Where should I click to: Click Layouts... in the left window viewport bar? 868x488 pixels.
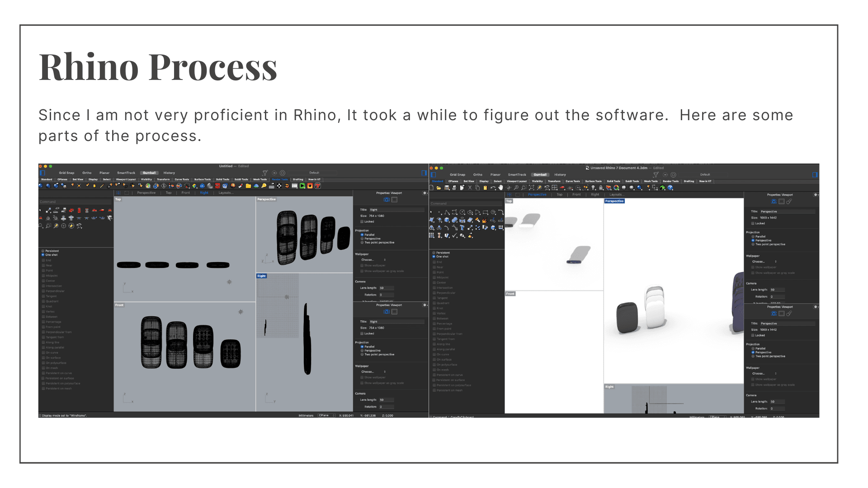pyautogui.click(x=226, y=193)
